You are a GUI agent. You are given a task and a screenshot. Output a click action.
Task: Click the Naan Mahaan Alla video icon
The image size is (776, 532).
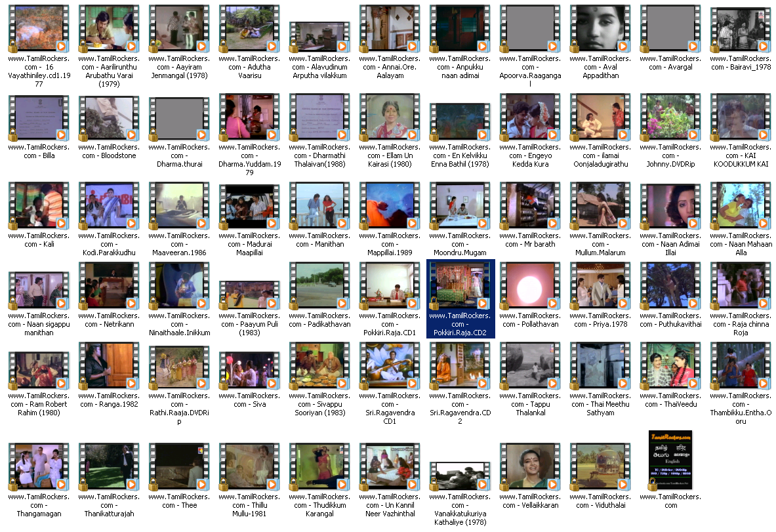tap(741, 206)
